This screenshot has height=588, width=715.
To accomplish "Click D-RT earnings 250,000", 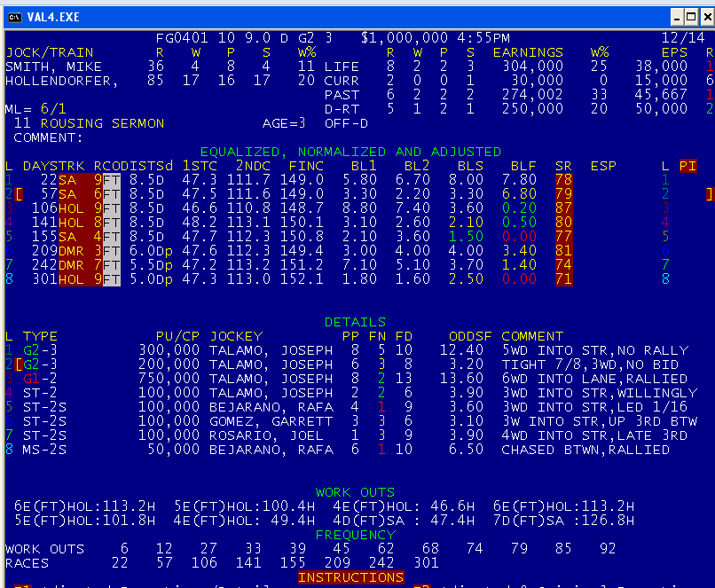I will (x=532, y=109).
